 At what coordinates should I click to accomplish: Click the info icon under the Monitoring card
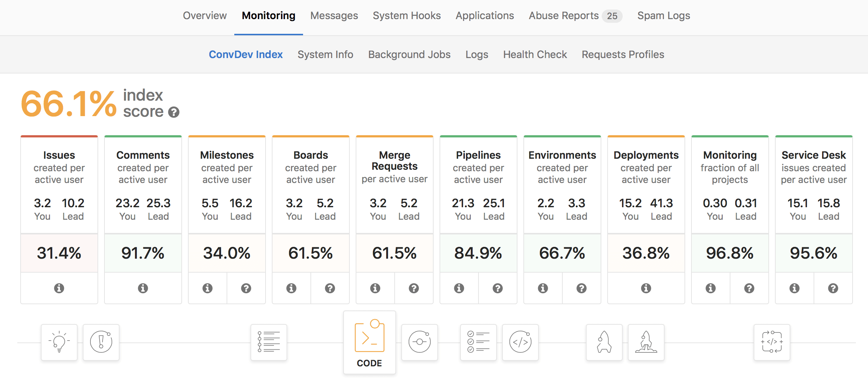(710, 288)
